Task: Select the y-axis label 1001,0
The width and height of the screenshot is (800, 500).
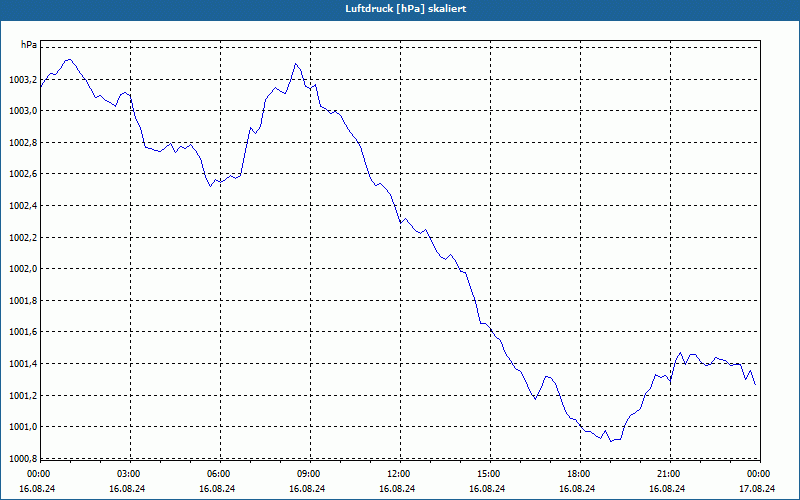Action: coord(23,427)
